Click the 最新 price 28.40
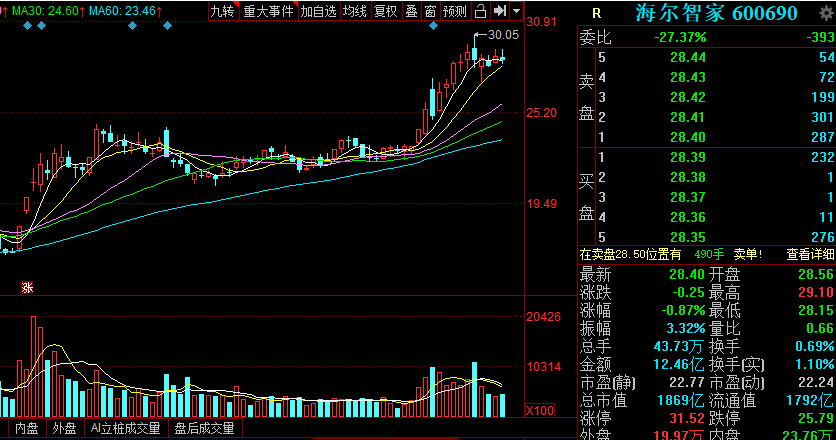The width and height of the screenshot is (836, 440). click(x=687, y=275)
